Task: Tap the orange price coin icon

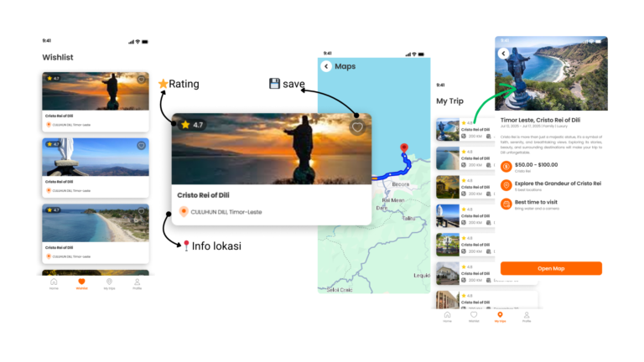Action: tap(506, 167)
